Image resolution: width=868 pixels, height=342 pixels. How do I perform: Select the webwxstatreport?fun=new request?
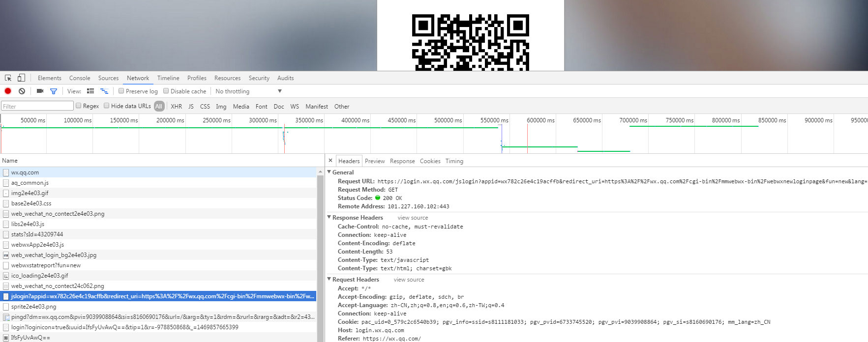[x=158, y=265]
